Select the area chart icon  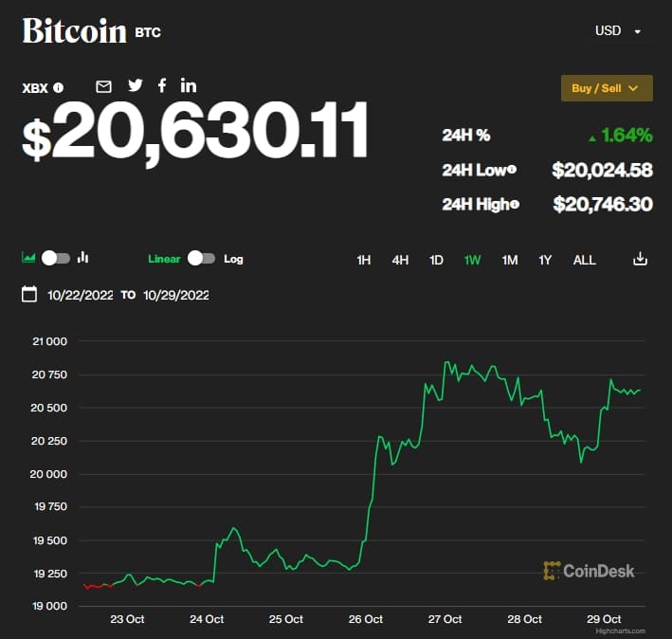click(x=28, y=258)
